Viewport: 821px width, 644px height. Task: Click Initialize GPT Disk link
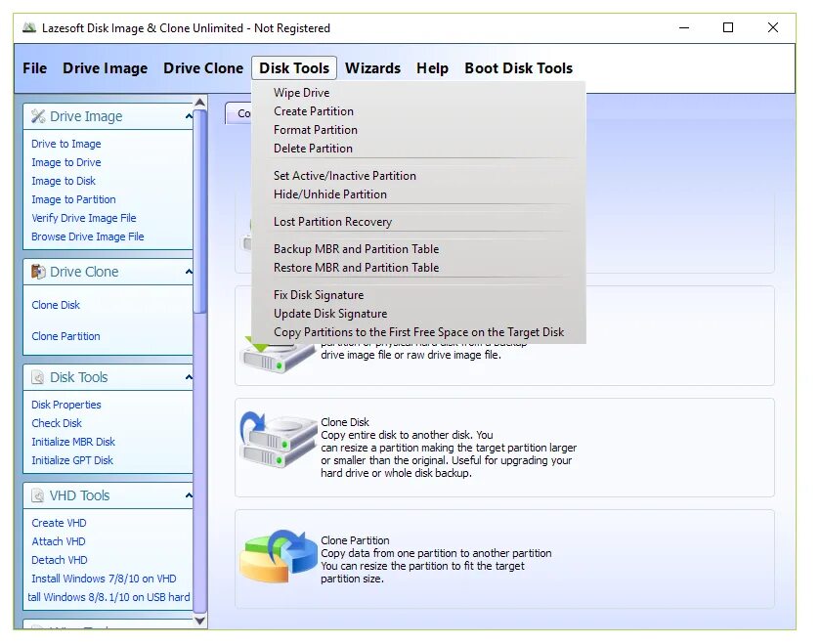click(x=72, y=460)
